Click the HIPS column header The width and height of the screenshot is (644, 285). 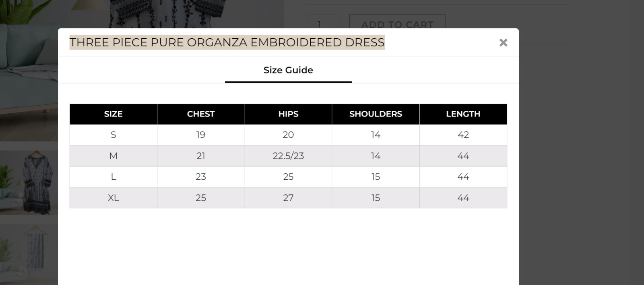tap(288, 114)
